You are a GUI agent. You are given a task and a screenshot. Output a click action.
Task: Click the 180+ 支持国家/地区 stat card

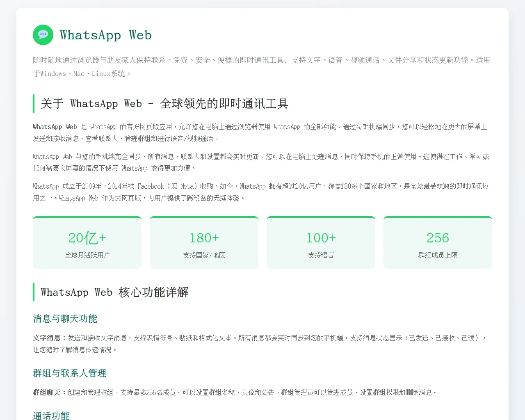204,242
